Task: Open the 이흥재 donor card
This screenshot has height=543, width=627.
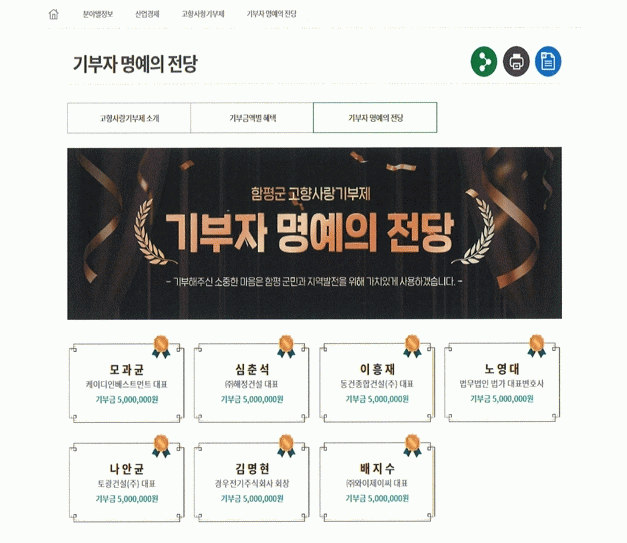Action: pos(377,383)
